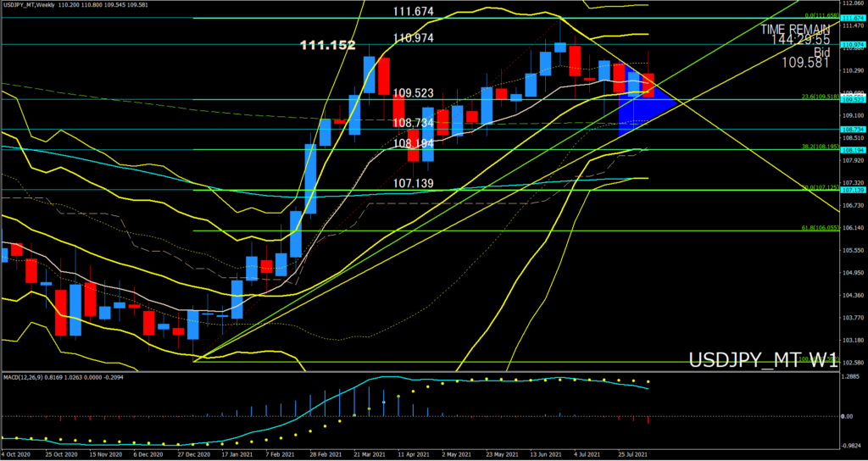Click the cyan 109.523 price axis tag
Viewport: 868px width, 461px height.
click(853, 100)
